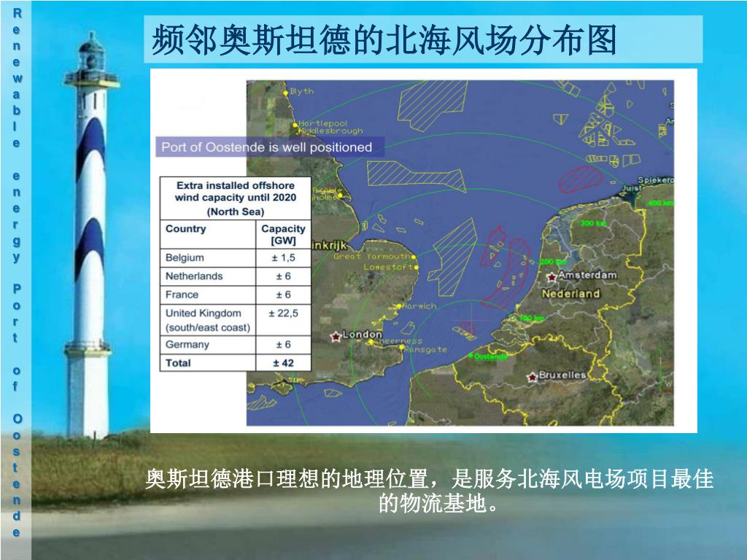Click the 'United Kingdom (south/east coast)' cell

(x=208, y=320)
